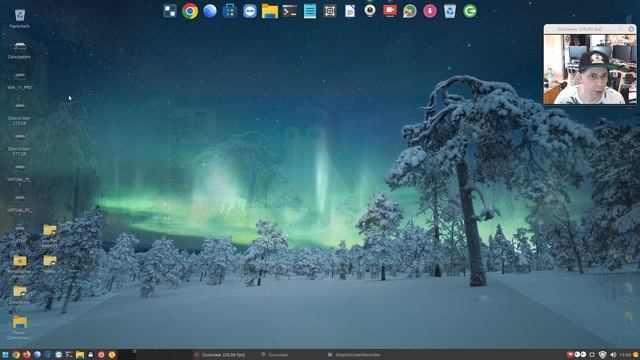Open the shield security tray icon

click(602, 355)
